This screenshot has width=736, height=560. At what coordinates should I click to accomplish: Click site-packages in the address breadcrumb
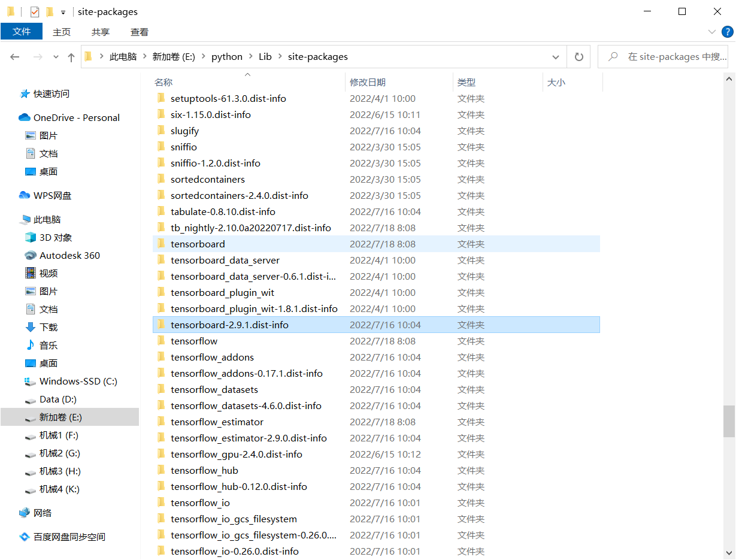click(318, 57)
